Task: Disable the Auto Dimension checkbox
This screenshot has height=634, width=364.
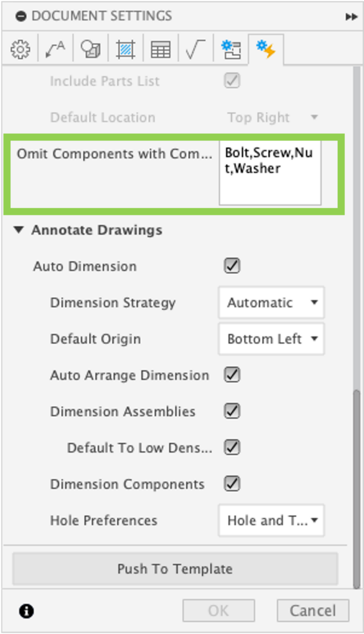Action: pyautogui.click(x=232, y=266)
